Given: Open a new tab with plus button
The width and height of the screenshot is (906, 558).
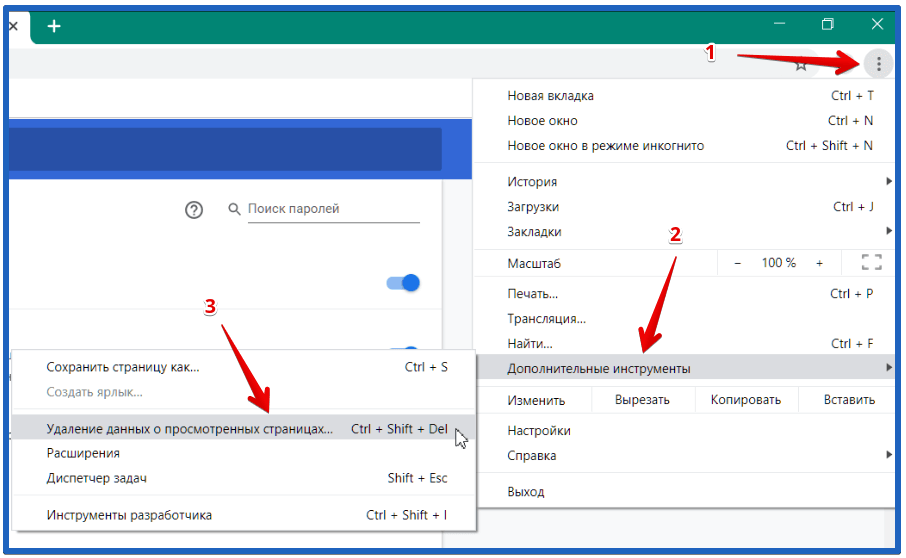Looking at the screenshot, I should (x=54, y=26).
